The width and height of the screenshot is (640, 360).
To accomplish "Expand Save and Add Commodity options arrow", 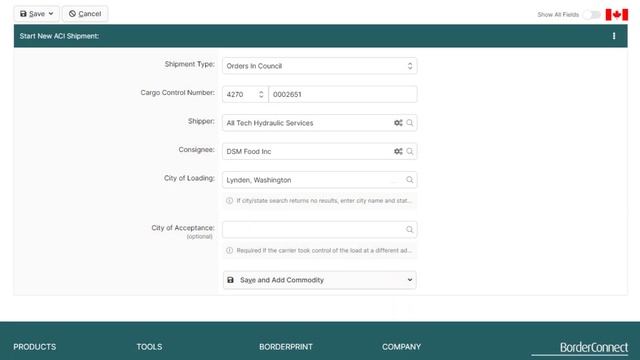I will pyautogui.click(x=410, y=280).
